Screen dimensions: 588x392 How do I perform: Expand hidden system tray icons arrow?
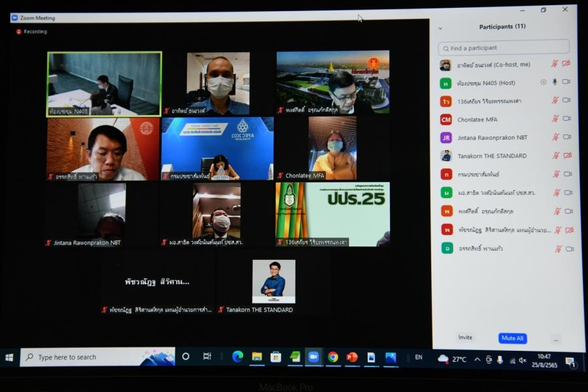477,359
